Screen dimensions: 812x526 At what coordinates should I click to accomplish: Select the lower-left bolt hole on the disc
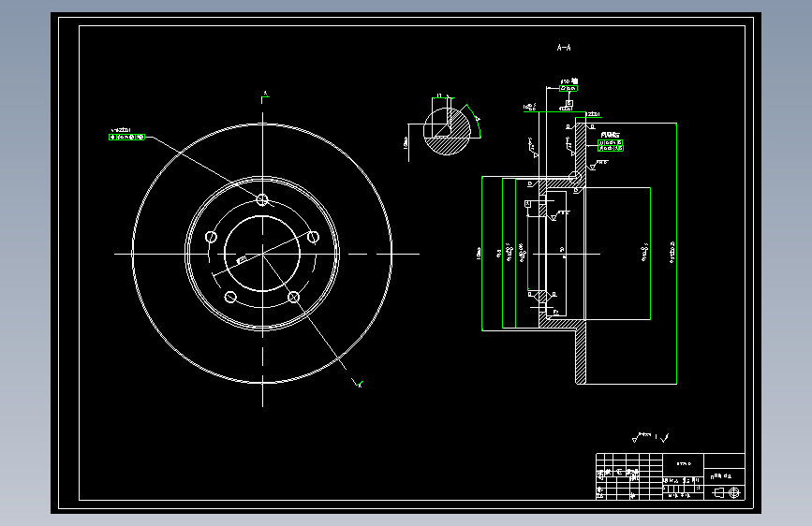click(231, 298)
